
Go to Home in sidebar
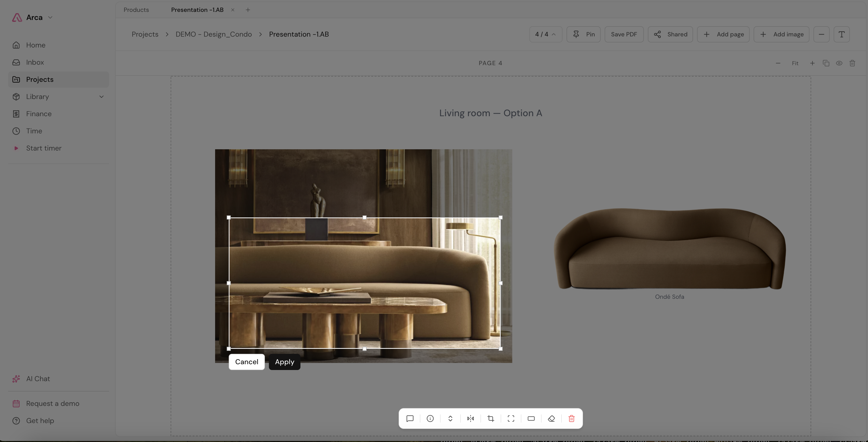tap(58, 45)
